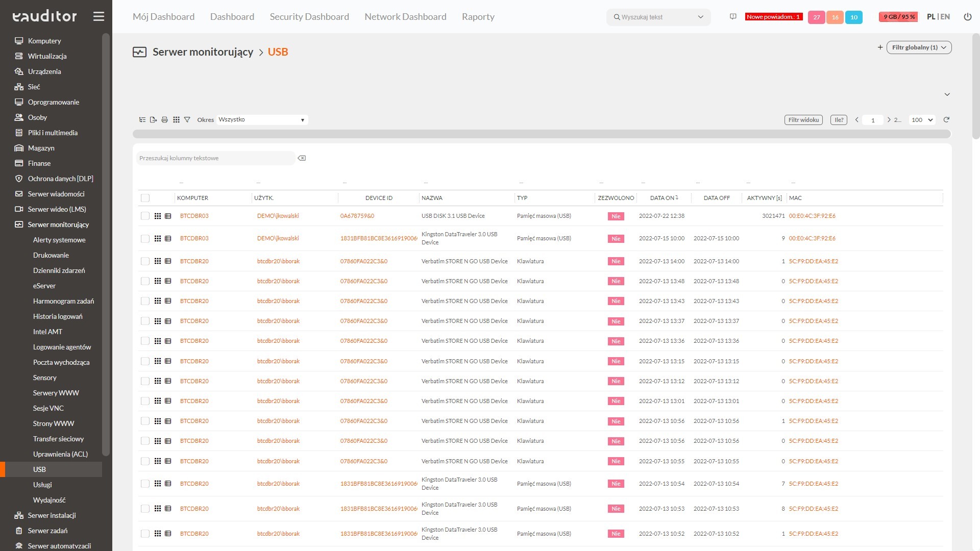Switch to Mój Dashboard tab
This screenshot has width=980, height=551.
(x=163, y=17)
